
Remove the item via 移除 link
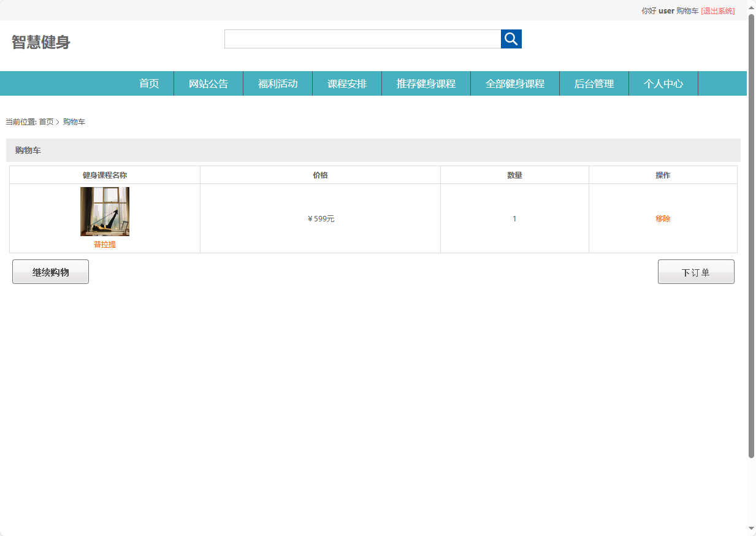coord(663,219)
